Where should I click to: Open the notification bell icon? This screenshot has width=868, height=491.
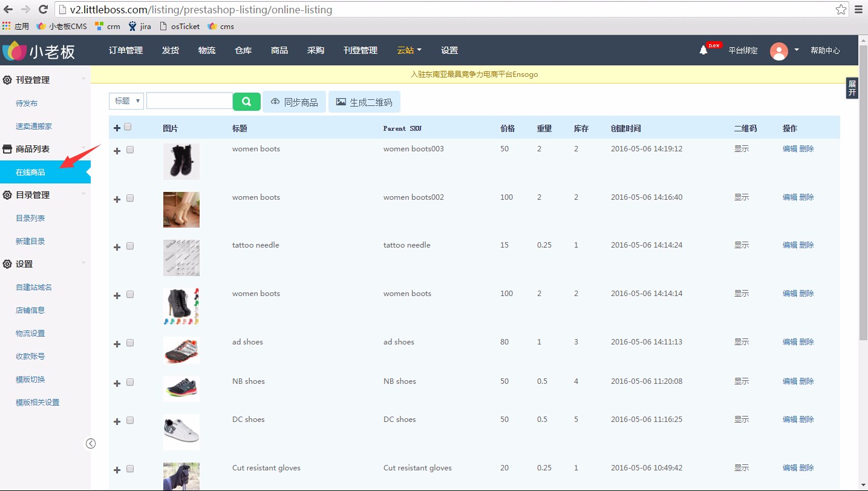coord(703,51)
